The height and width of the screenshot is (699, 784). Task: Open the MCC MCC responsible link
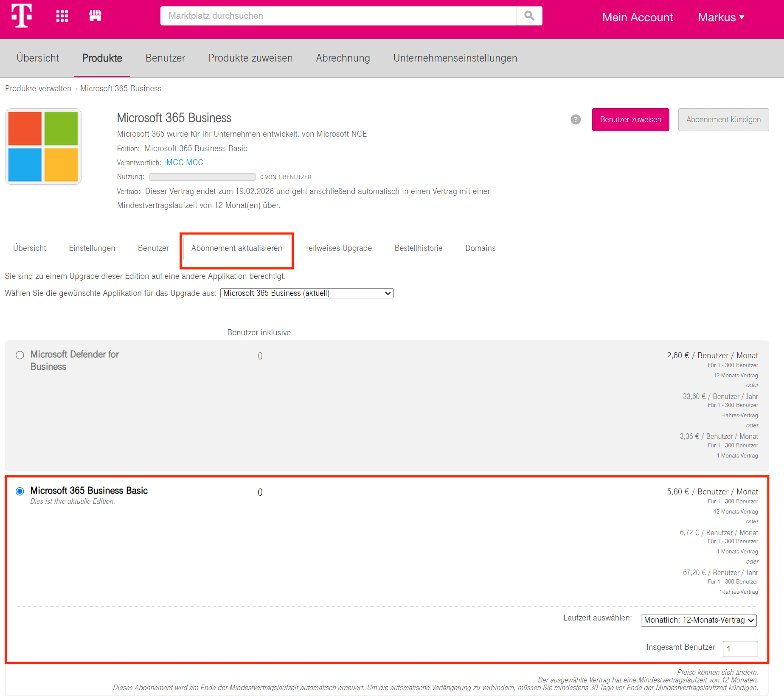pyautogui.click(x=185, y=163)
